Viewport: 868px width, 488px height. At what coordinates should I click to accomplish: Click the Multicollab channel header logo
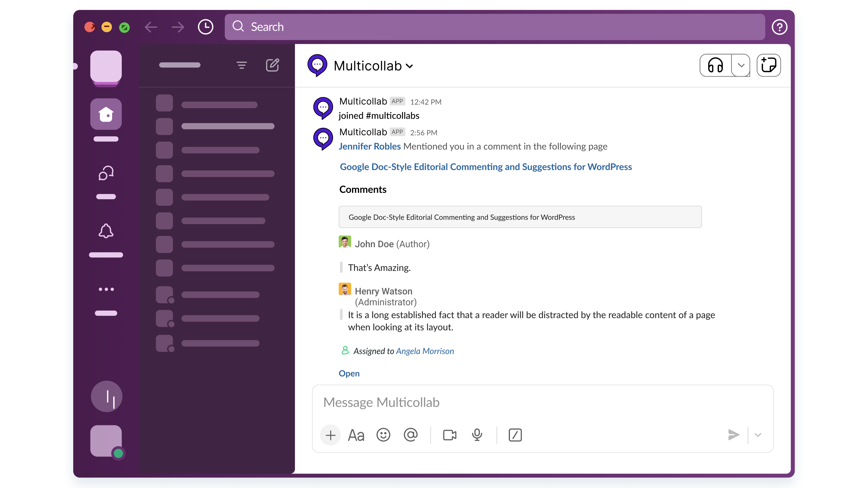(x=317, y=65)
